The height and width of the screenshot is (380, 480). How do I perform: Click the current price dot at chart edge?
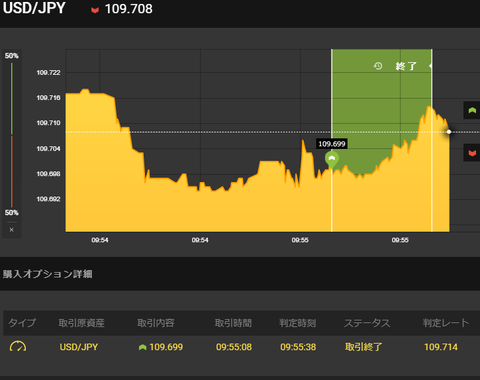click(x=449, y=132)
